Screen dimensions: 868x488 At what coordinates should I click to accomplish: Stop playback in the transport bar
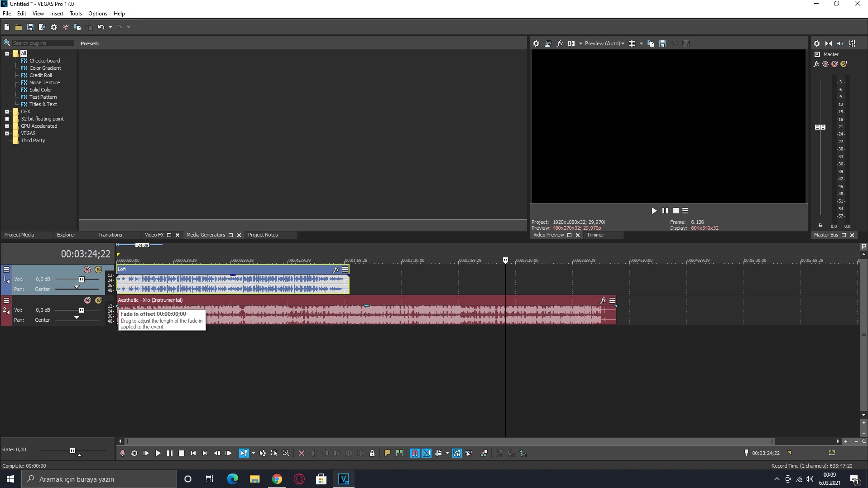pos(182,453)
